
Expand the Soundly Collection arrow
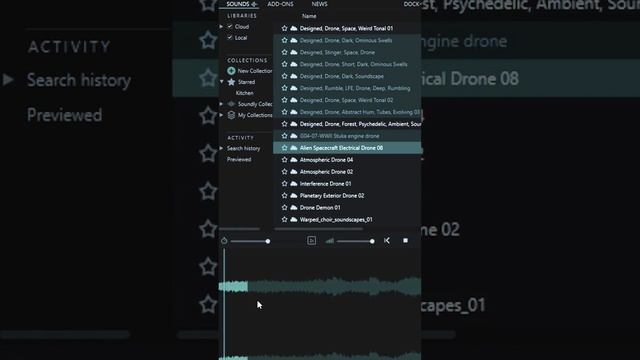click(x=221, y=104)
